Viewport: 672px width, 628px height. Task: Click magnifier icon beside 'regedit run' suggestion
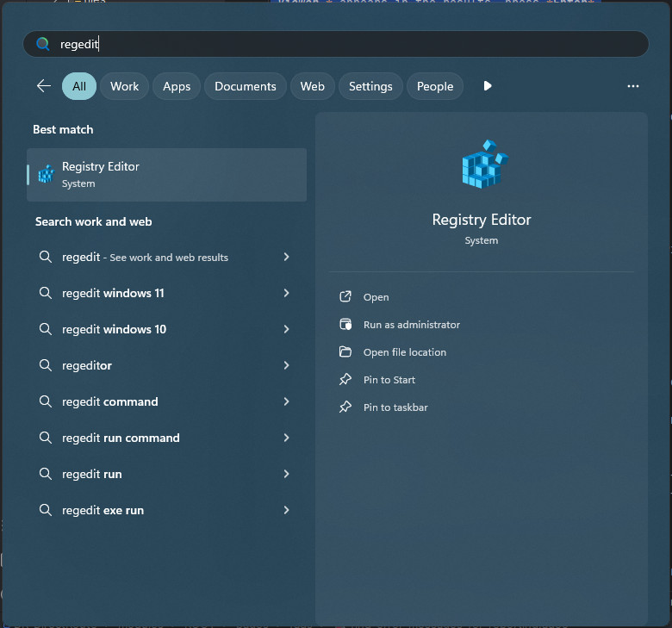46,474
